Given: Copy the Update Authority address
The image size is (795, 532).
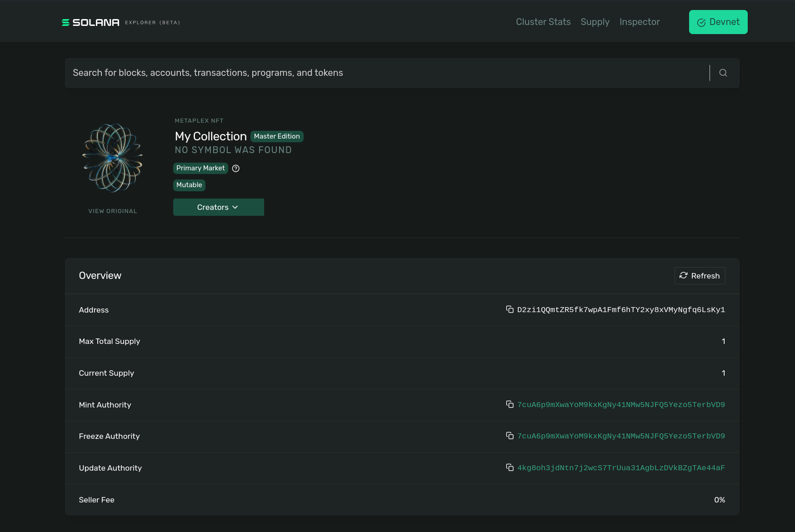Looking at the screenshot, I should click(x=510, y=467).
